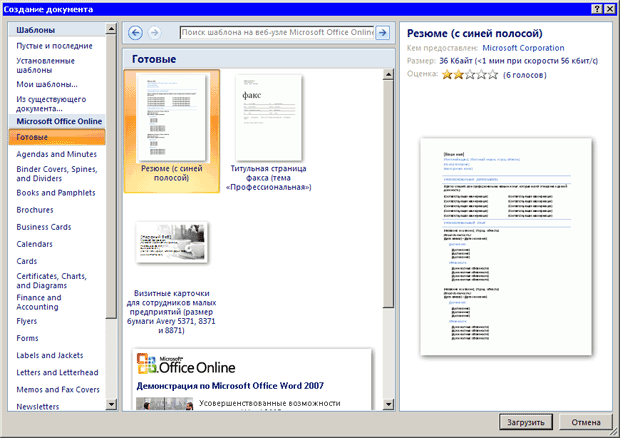Click the help question mark icon
Screen dimensions: 620x438
pyautogui.click(x=597, y=9)
